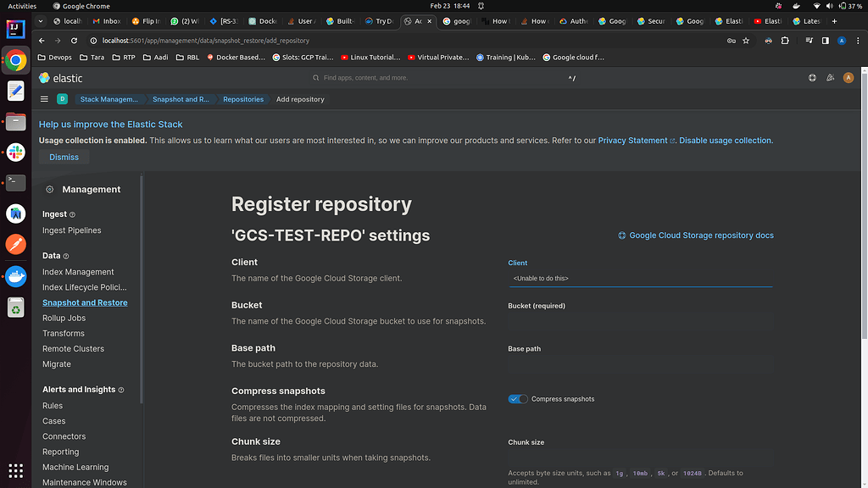Expand the Kibana hamburger navigation menu
868x488 pixels.
44,99
